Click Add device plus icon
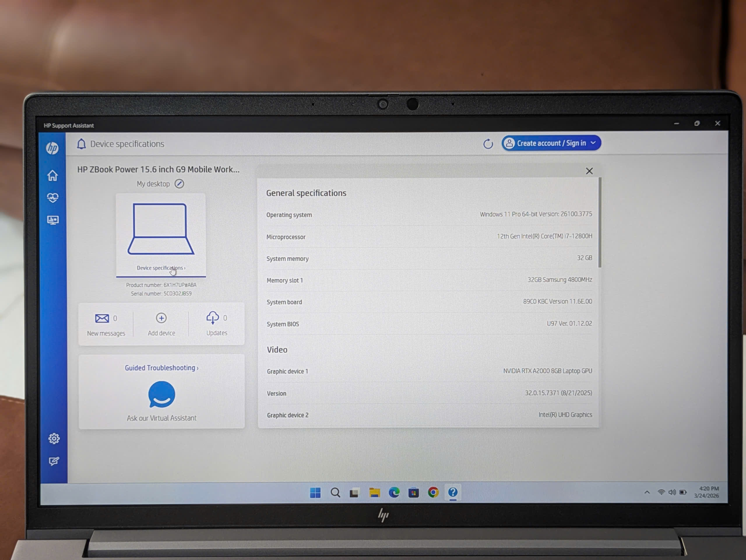Image resolution: width=746 pixels, height=560 pixels. [x=161, y=318]
